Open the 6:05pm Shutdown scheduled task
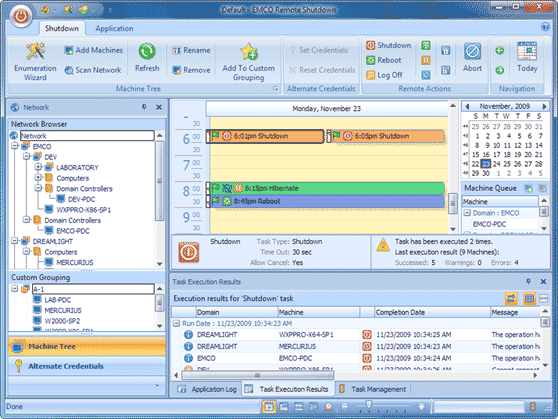 385,136
